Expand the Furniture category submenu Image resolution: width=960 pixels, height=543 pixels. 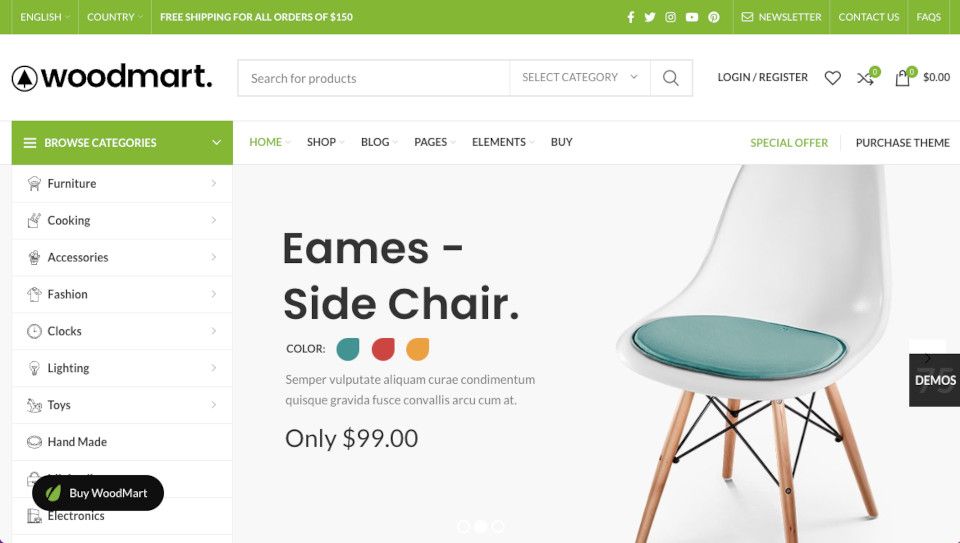click(x=213, y=183)
